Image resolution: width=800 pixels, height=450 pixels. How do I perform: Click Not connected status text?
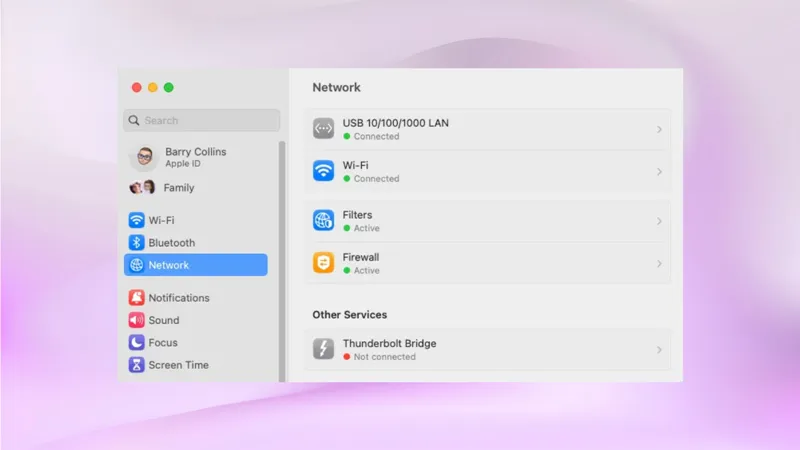pos(385,357)
